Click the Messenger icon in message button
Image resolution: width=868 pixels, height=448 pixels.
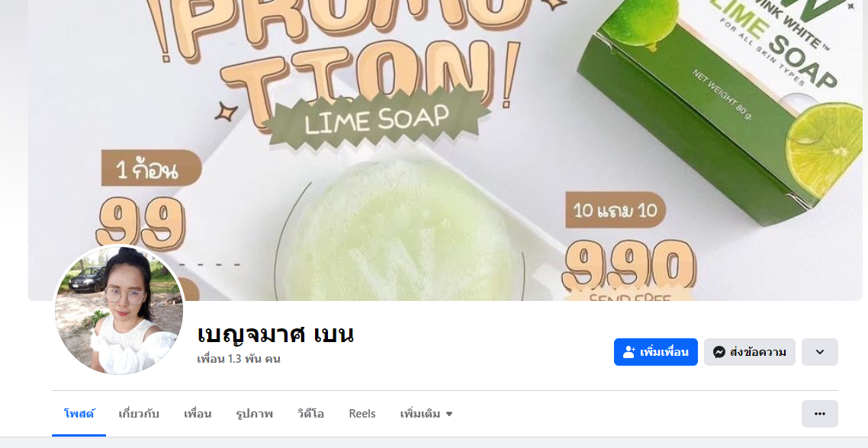719,352
